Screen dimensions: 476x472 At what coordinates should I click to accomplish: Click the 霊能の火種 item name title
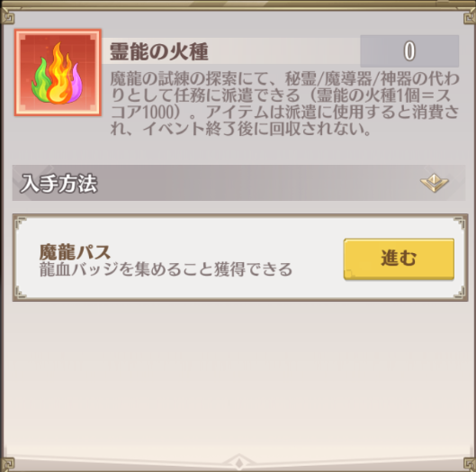[158, 51]
